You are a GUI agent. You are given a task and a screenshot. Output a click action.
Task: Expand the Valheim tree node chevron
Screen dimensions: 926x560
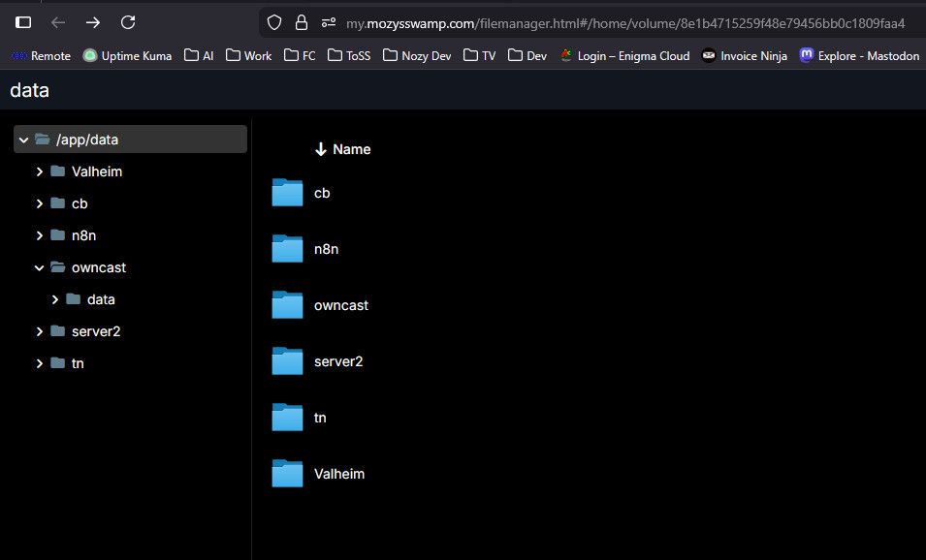point(40,171)
